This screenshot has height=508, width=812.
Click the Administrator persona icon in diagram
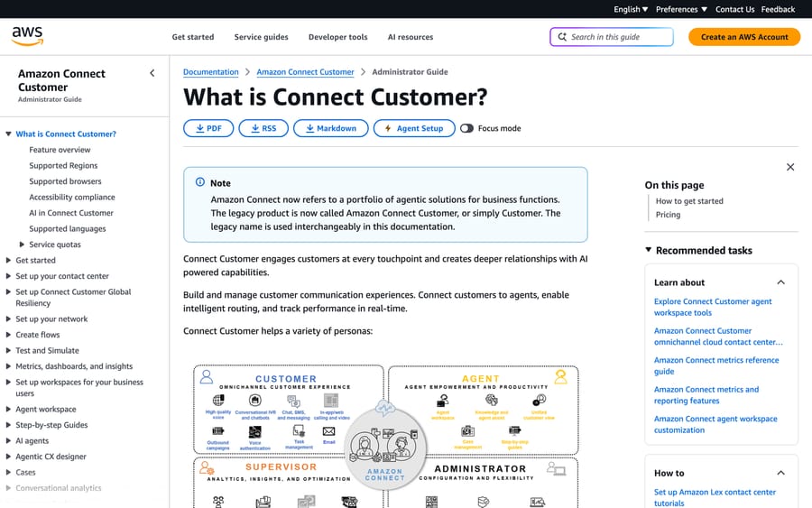pyautogui.click(x=556, y=470)
